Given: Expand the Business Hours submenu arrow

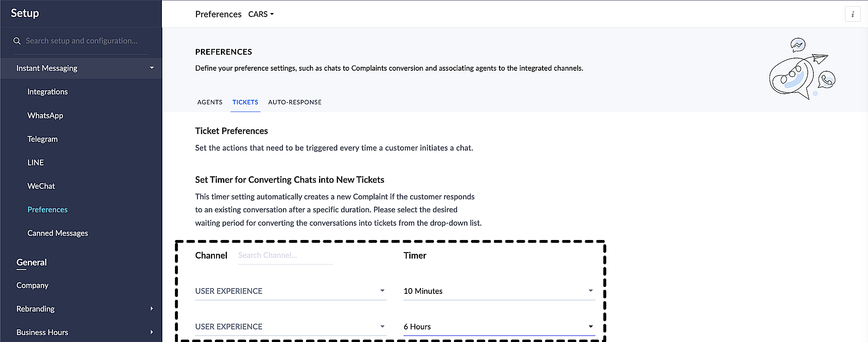Looking at the screenshot, I should 151,332.
